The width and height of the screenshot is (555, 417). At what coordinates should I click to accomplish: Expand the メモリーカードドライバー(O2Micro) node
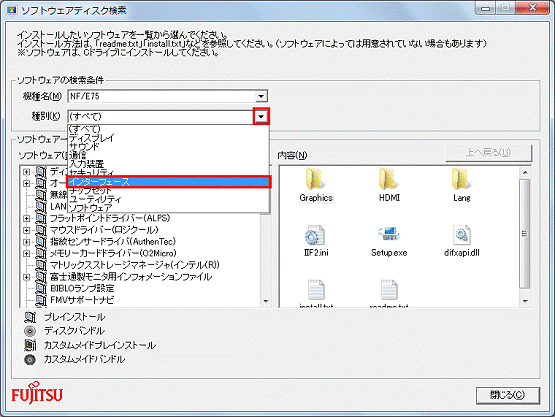pyautogui.click(x=27, y=253)
